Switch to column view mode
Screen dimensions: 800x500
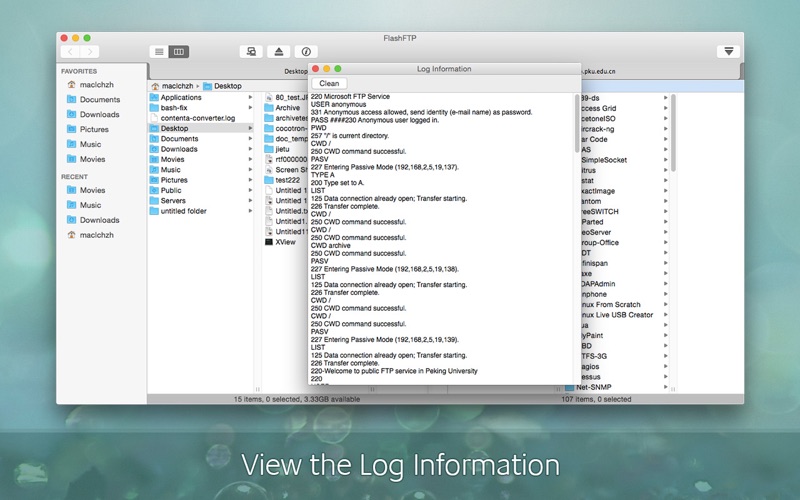coord(179,52)
